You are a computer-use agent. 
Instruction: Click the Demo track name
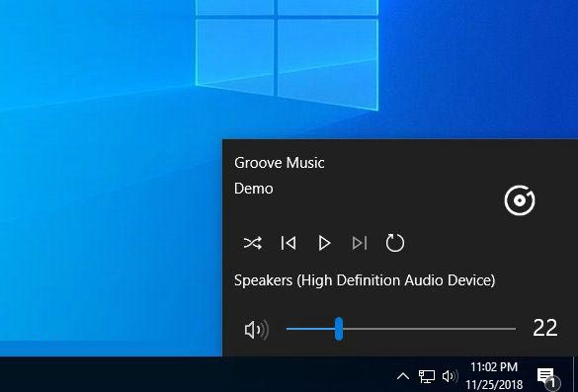(254, 189)
